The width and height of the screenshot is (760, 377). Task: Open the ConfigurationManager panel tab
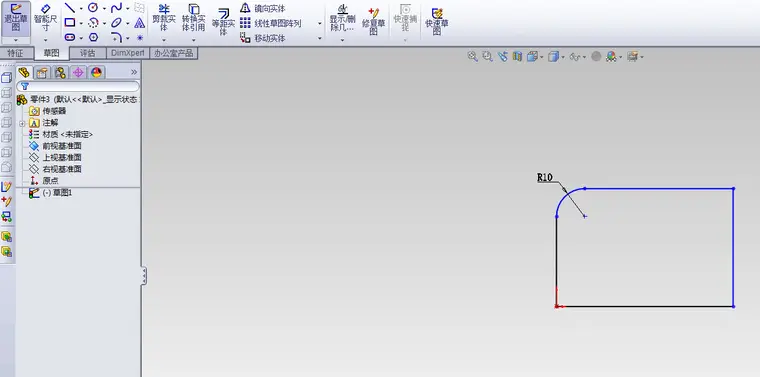[60, 73]
